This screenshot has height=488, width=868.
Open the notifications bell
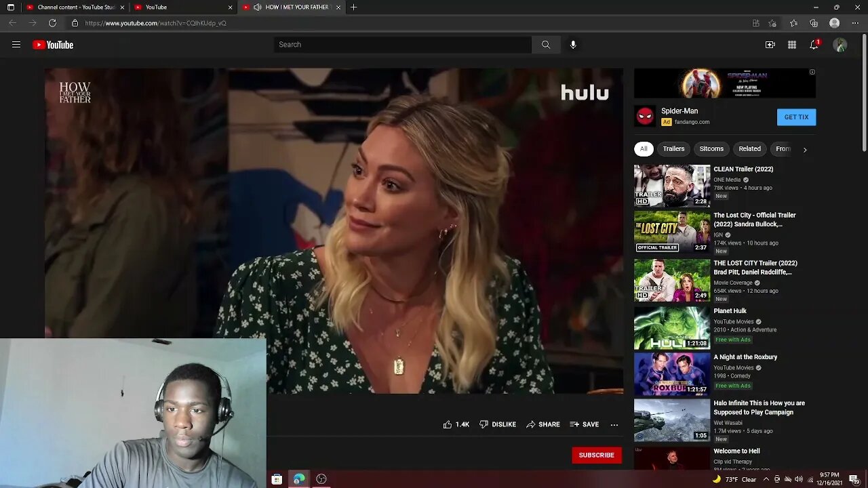(x=814, y=45)
